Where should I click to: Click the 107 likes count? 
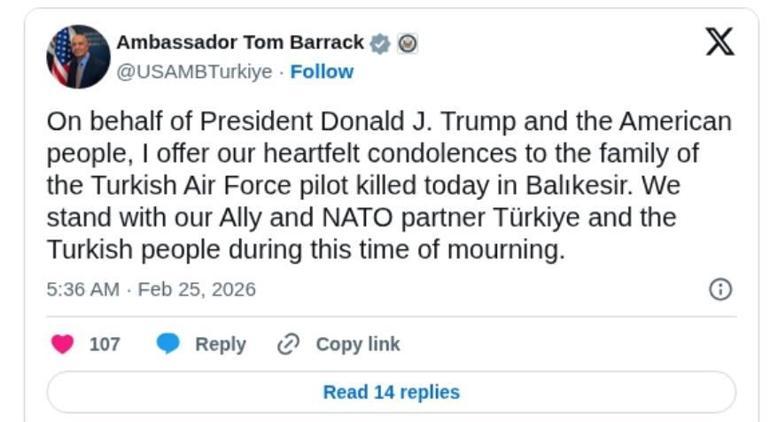(104, 344)
